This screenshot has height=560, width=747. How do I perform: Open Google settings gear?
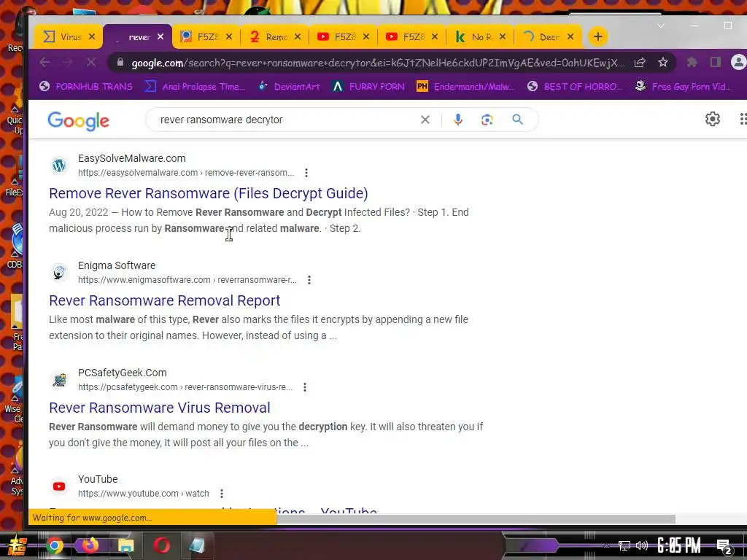(x=712, y=119)
